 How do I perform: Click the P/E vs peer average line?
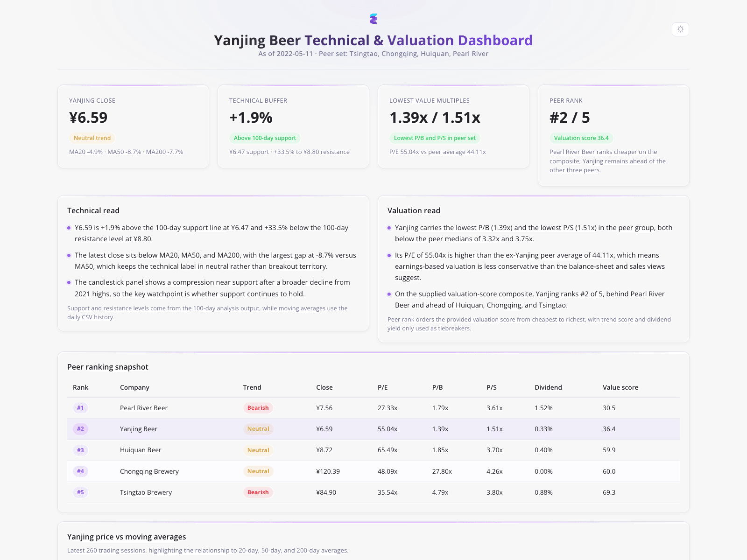pyautogui.click(x=437, y=152)
